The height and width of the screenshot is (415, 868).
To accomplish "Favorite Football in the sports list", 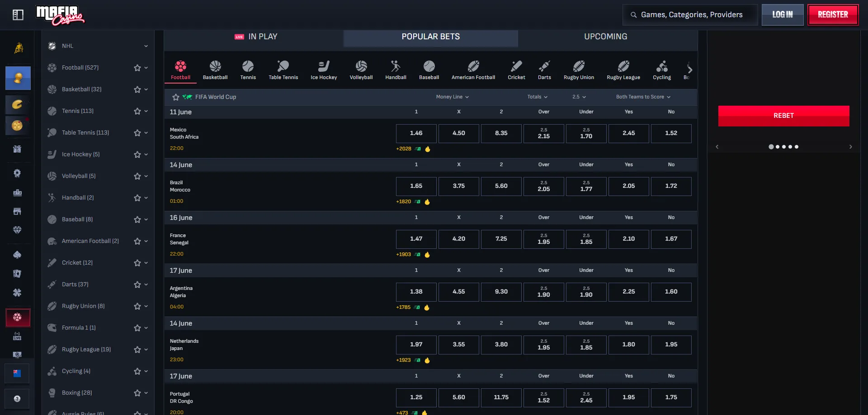I will coord(137,68).
